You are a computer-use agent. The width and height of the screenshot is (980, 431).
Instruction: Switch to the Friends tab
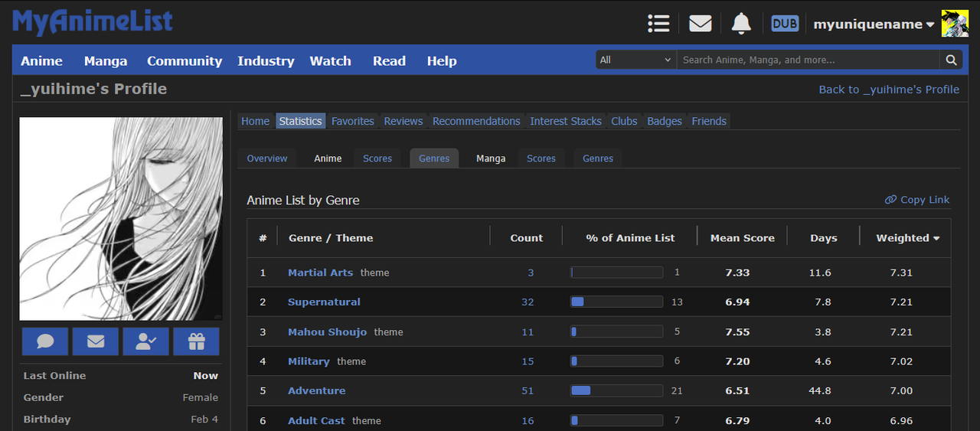[709, 121]
